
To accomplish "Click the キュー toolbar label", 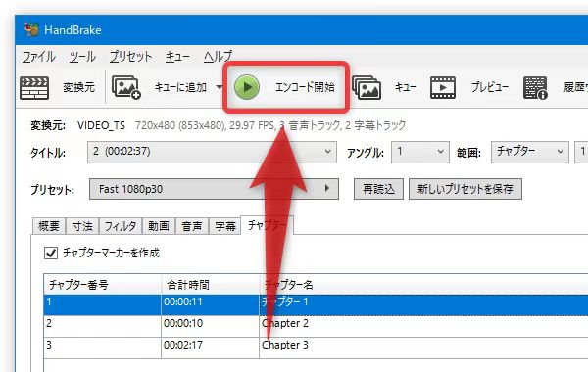I will 406,87.
